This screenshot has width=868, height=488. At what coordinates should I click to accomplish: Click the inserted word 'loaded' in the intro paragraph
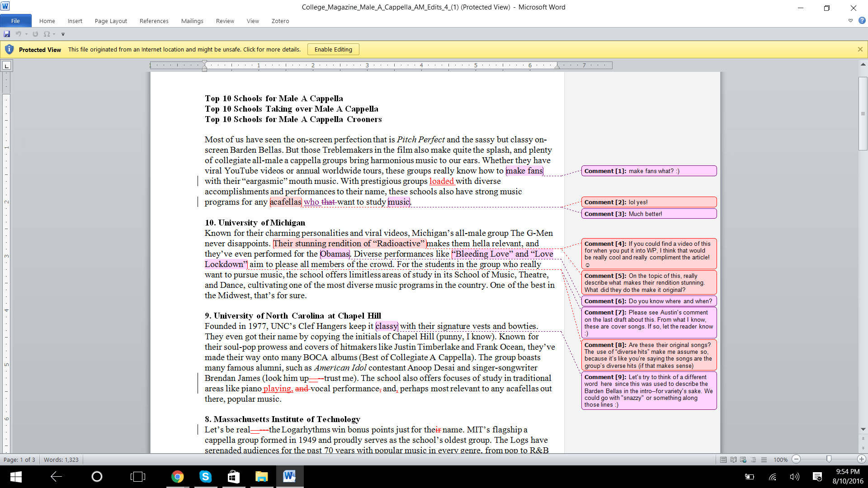coord(441,181)
